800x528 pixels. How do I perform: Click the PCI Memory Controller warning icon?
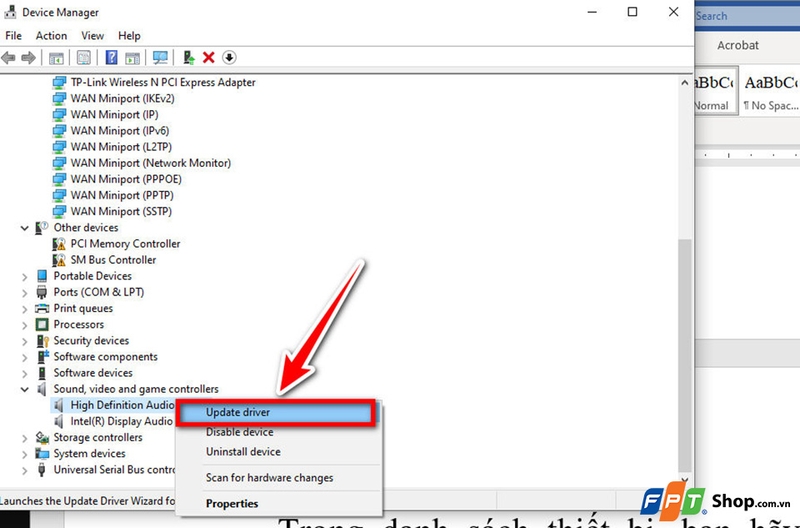[x=59, y=244]
